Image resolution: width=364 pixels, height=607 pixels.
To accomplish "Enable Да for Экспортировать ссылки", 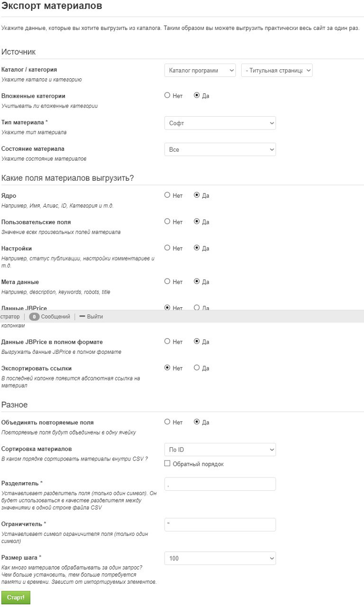I will [197, 368].
